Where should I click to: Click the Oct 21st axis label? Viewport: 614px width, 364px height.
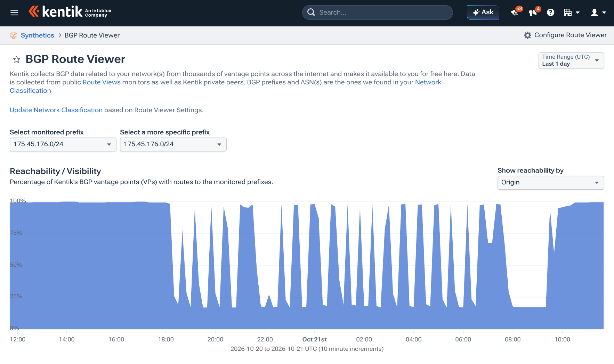314,339
